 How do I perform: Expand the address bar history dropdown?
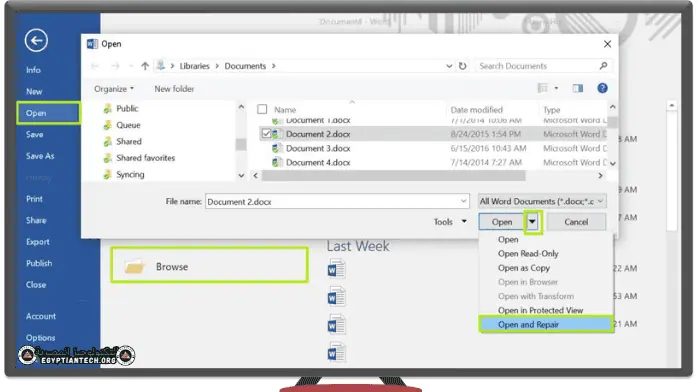[449, 66]
